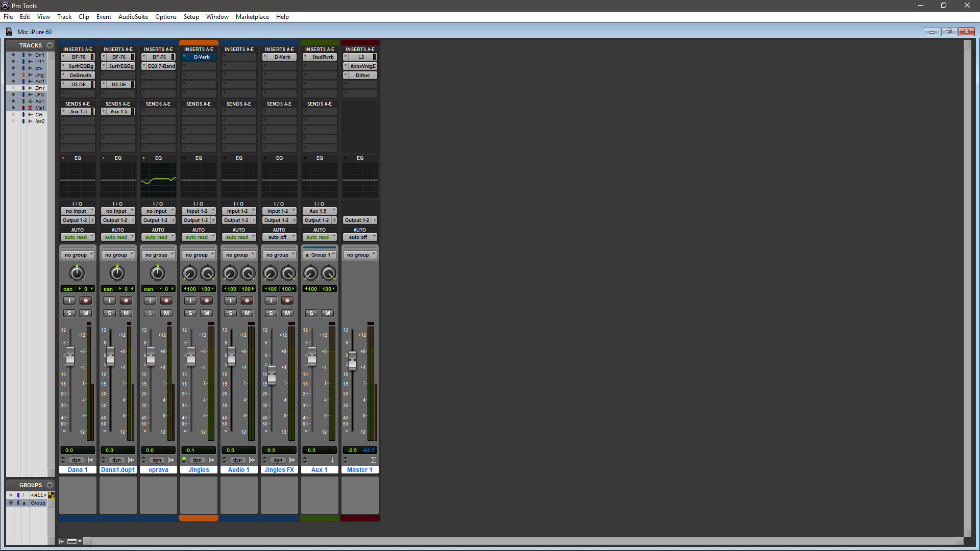Open the input selector on Dana 1 (no input)
The height and width of the screenshot is (551, 980).
(78, 211)
